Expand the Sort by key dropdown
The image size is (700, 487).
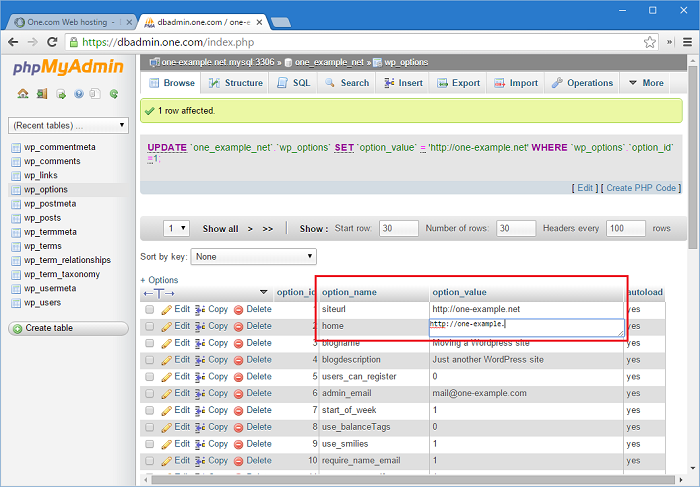click(255, 257)
